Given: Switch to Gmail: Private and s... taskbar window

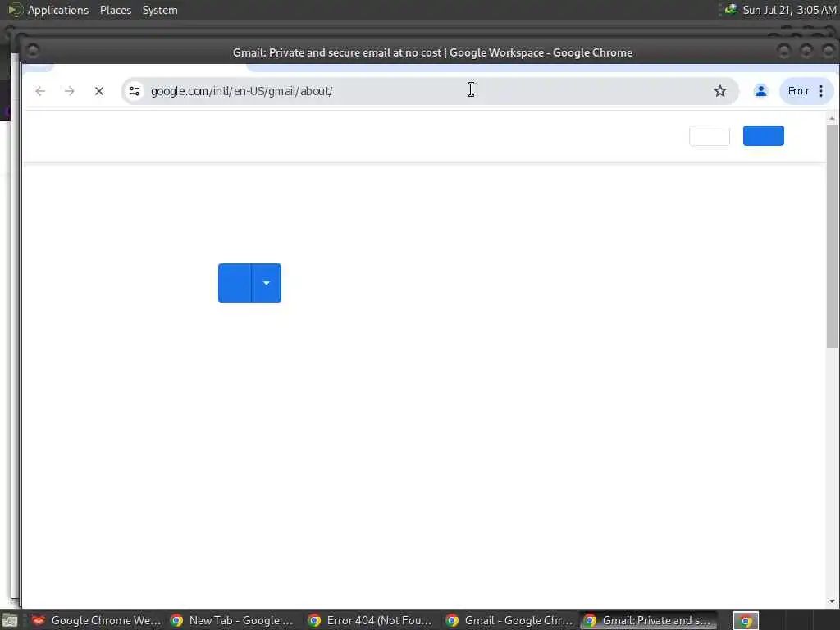Looking at the screenshot, I should [648, 620].
